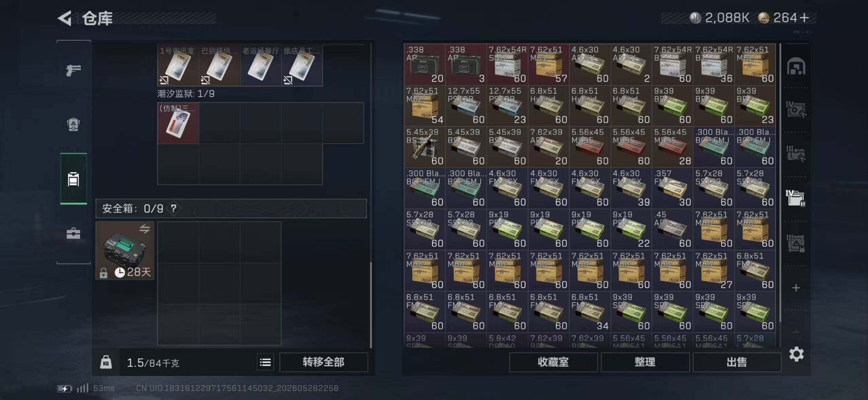Select the 旅店员工... key card
The height and width of the screenshot is (400, 868).
point(302,65)
